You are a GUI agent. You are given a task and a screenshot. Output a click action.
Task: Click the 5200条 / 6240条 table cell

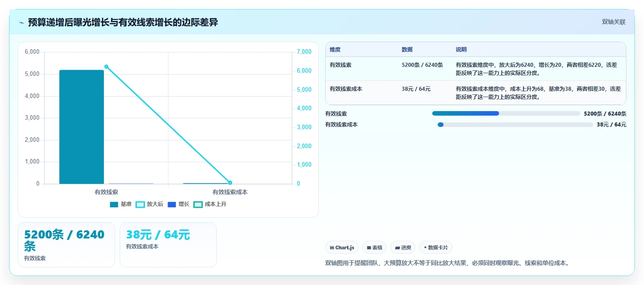(422, 65)
